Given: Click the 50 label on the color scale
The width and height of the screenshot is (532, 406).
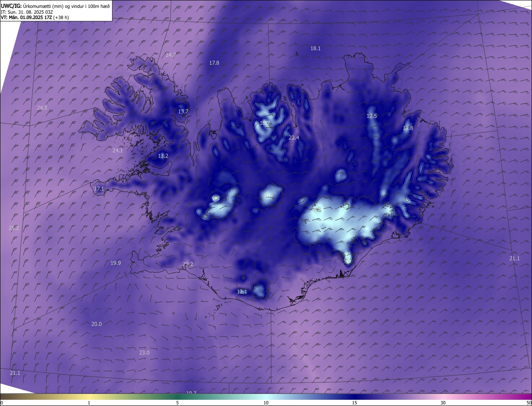Looking at the screenshot, I should tap(529, 403).
